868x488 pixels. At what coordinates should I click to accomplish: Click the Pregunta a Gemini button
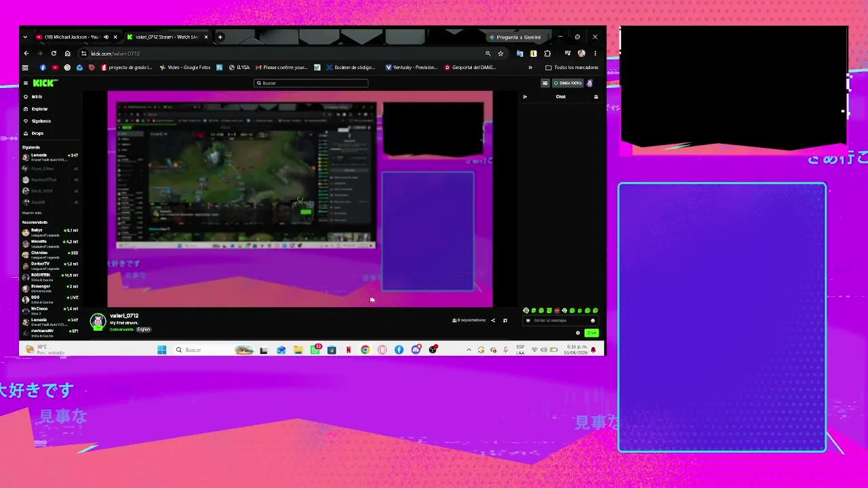pyautogui.click(x=515, y=37)
